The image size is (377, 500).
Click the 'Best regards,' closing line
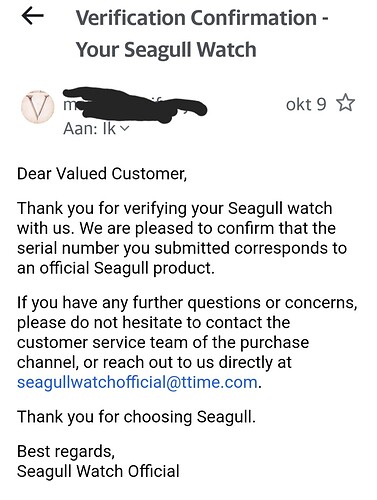pyautogui.click(x=66, y=452)
